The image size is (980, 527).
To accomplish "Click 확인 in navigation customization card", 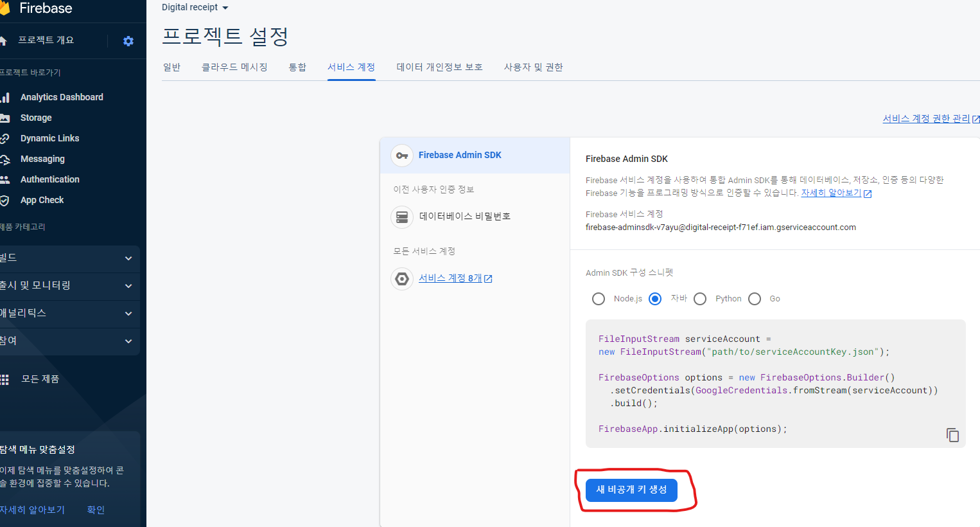I will click(x=96, y=510).
